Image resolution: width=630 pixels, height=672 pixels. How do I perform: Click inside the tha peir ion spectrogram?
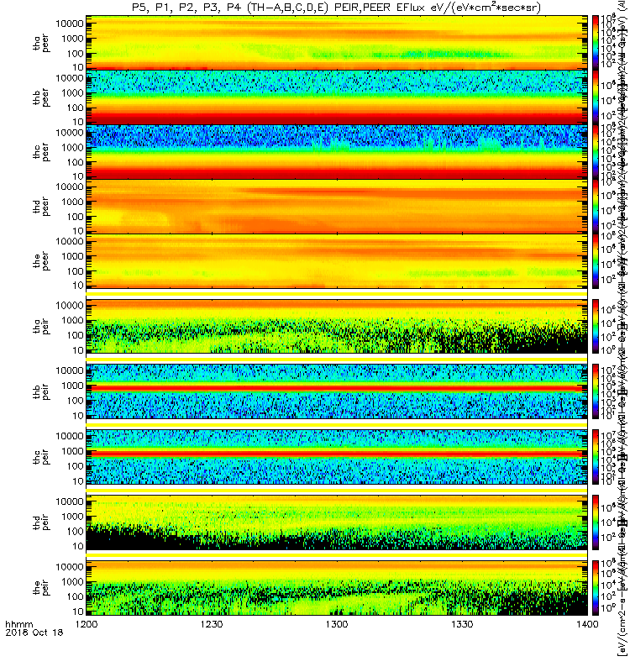click(337, 326)
